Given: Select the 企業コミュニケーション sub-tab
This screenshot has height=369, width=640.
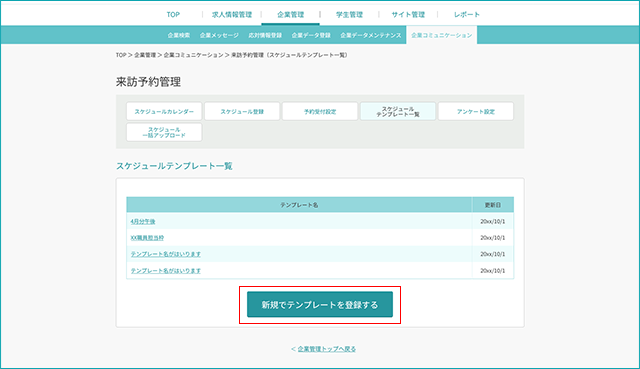Looking at the screenshot, I should pos(441,35).
